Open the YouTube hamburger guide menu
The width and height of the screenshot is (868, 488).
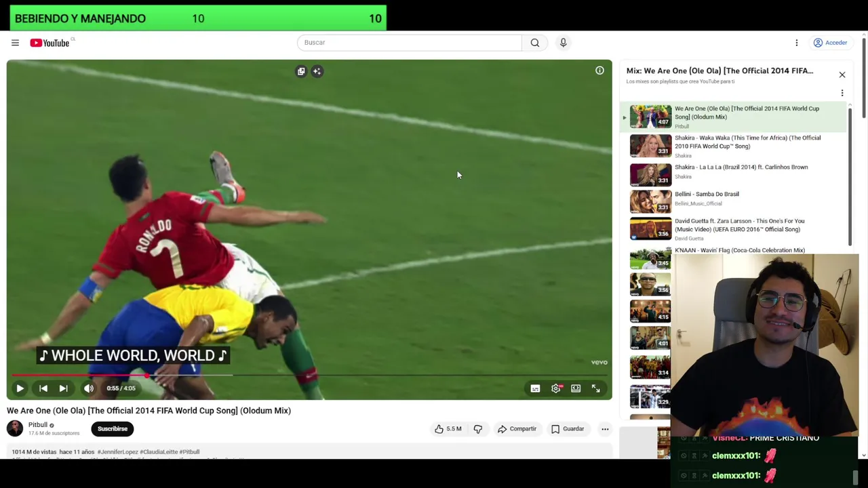[x=15, y=43]
